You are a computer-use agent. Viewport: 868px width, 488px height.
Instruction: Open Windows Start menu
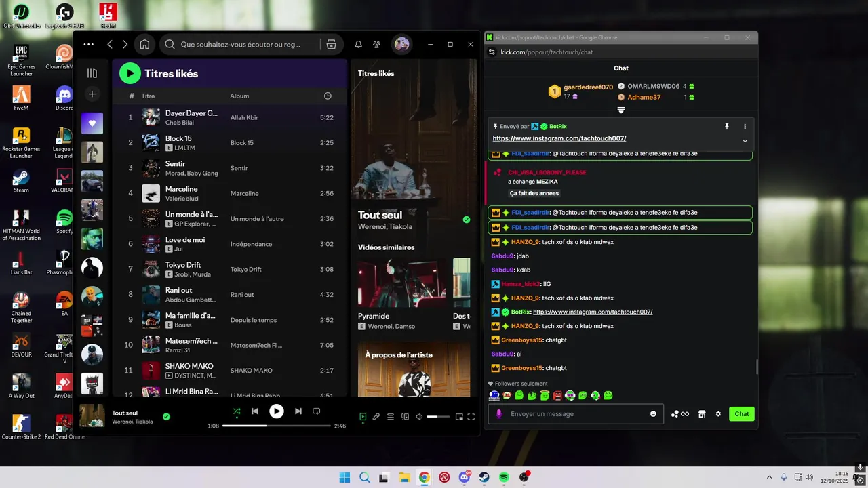pos(344,477)
